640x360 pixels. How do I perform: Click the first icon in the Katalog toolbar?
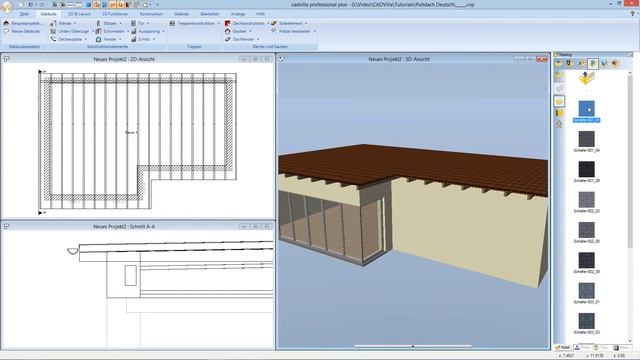pyautogui.click(x=559, y=63)
